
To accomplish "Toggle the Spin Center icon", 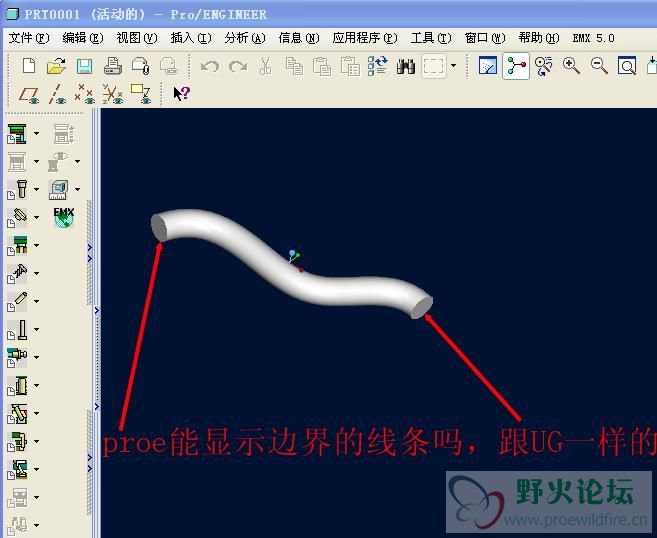I will [x=516, y=66].
